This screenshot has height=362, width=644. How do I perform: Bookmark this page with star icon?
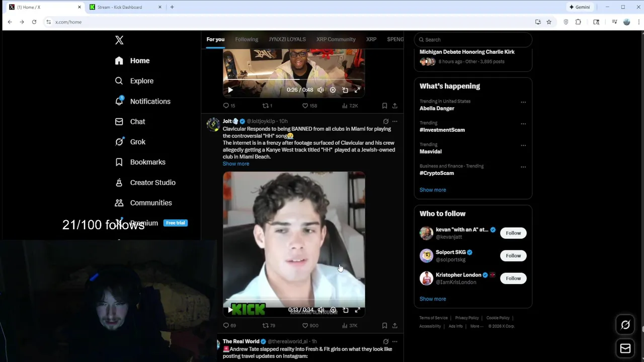(x=549, y=22)
